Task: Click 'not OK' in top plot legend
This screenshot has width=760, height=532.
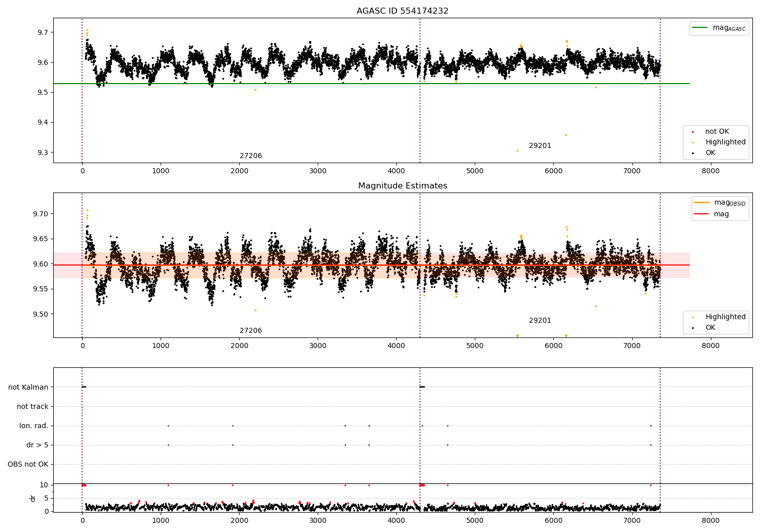Action: click(x=717, y=132)
